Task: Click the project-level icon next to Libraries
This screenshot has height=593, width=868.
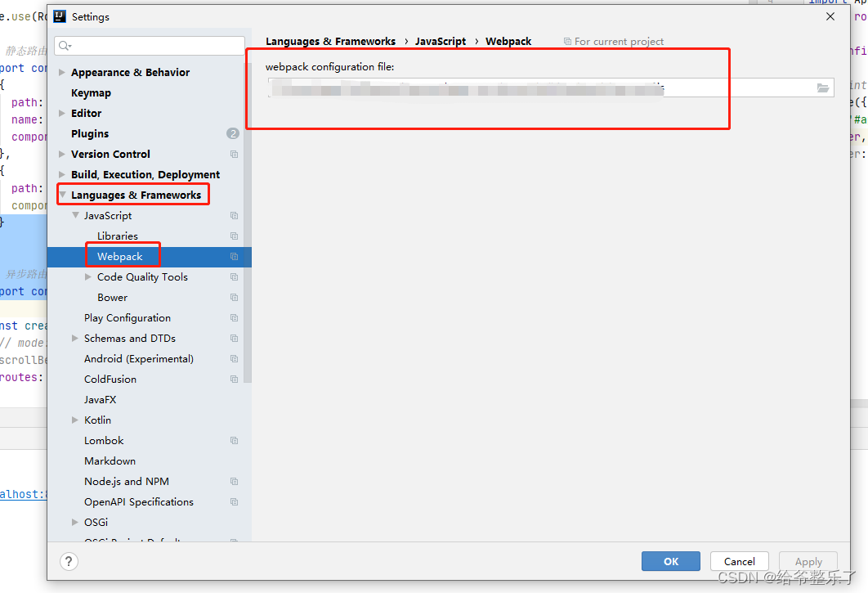Action: tap(234, 236)
